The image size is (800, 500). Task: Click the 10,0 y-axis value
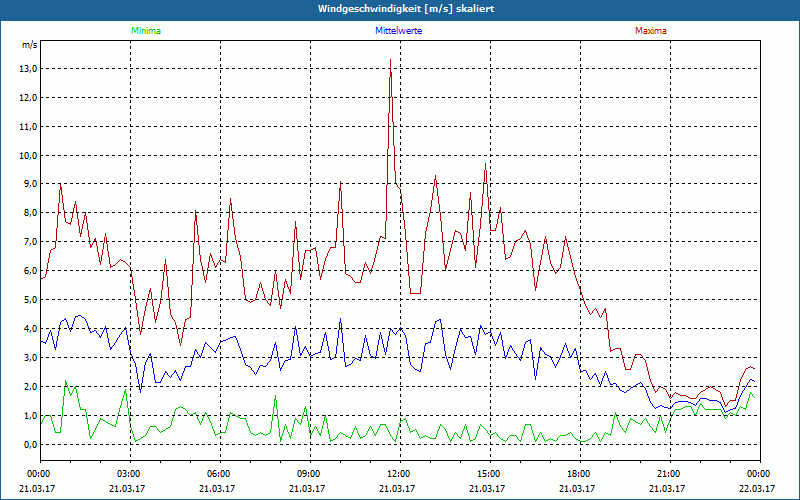(29, 156)
